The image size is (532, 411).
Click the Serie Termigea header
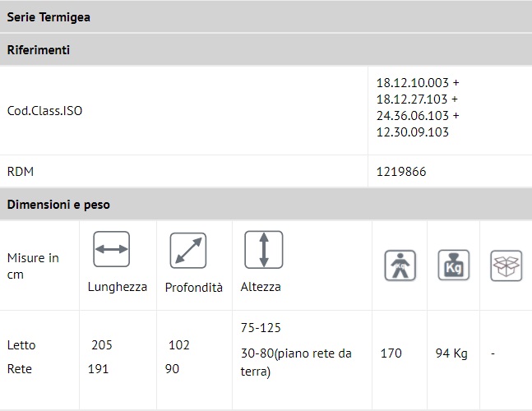49,16
